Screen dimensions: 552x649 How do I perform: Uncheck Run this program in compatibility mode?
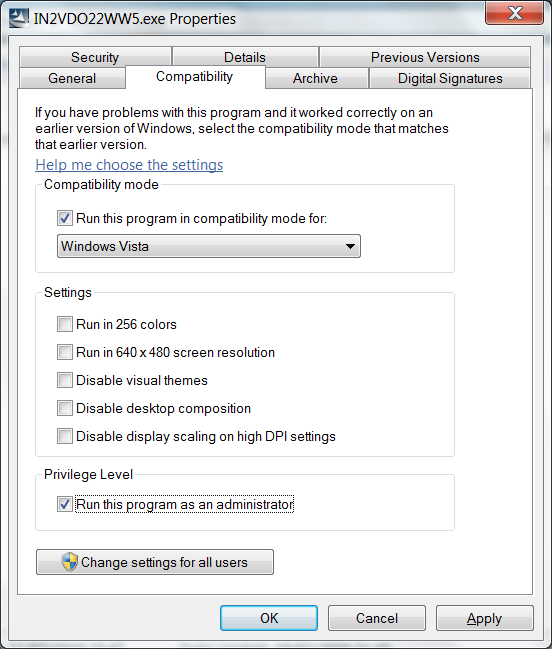[65, 218]
